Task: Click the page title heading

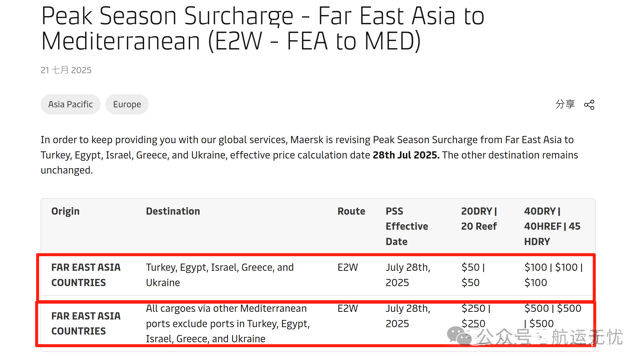Action: point(263,28)
